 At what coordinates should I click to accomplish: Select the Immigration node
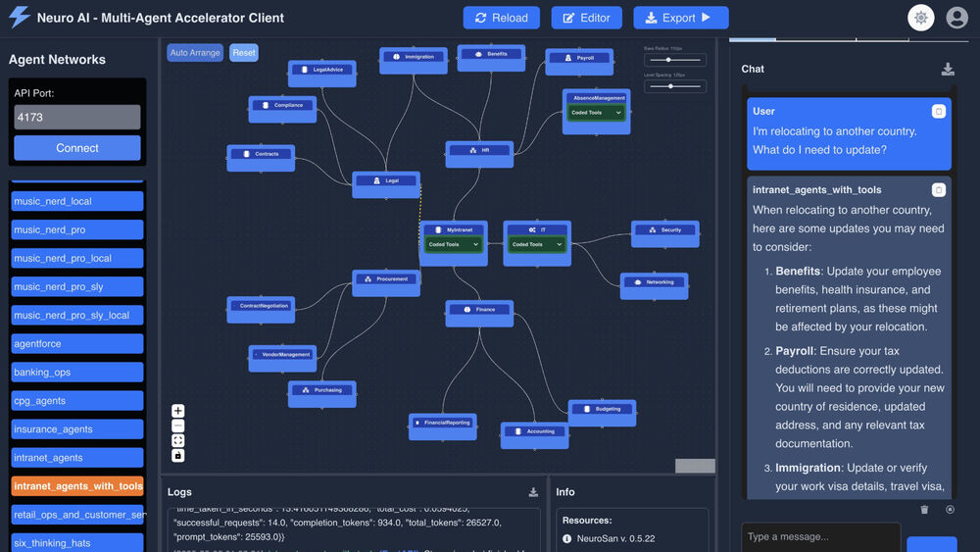point(414,60)
